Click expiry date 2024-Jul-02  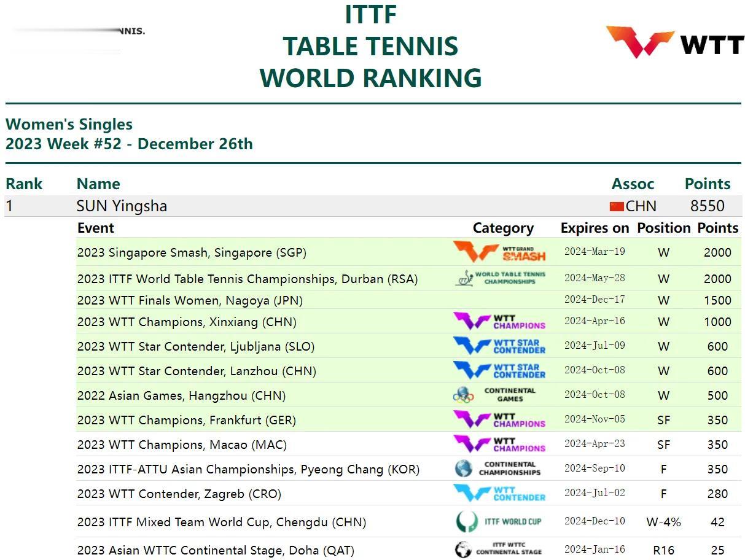(595, 493)
